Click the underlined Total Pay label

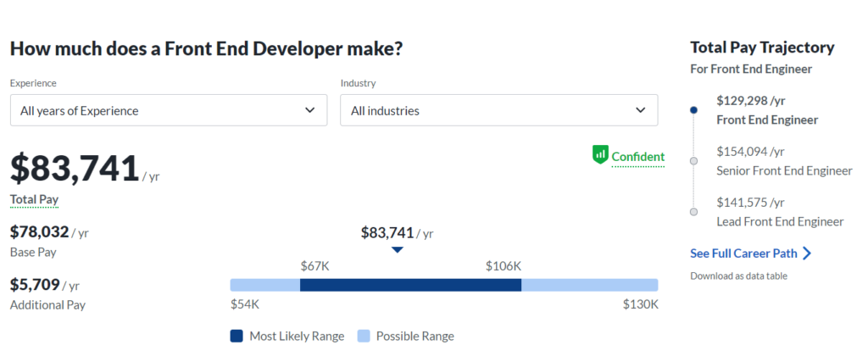coord(34,200)
